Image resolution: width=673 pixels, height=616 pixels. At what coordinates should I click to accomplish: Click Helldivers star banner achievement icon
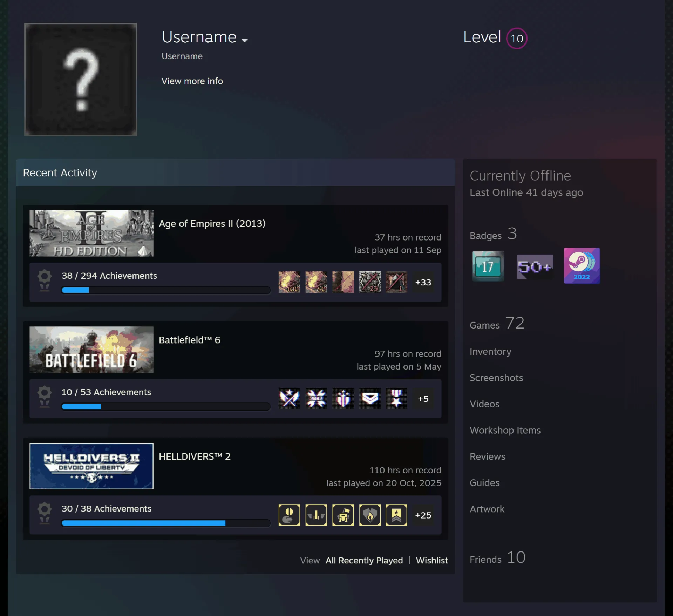(x=396, y=515)
